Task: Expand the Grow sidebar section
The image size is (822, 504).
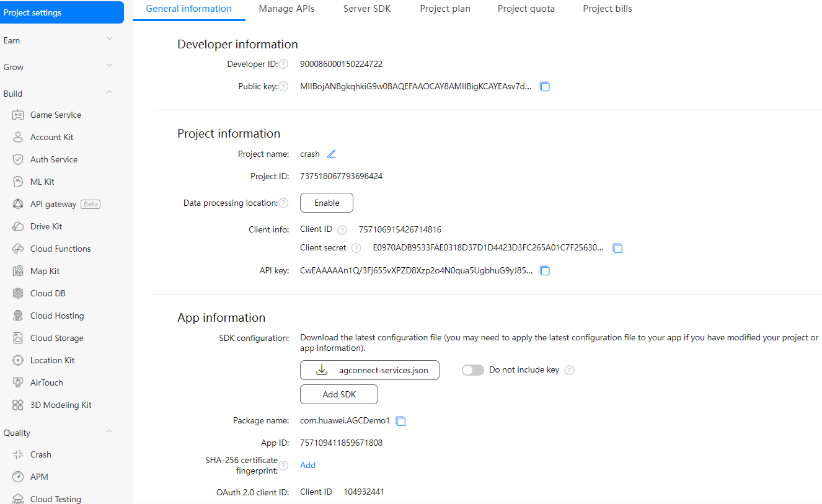Action: coord(110,66)
